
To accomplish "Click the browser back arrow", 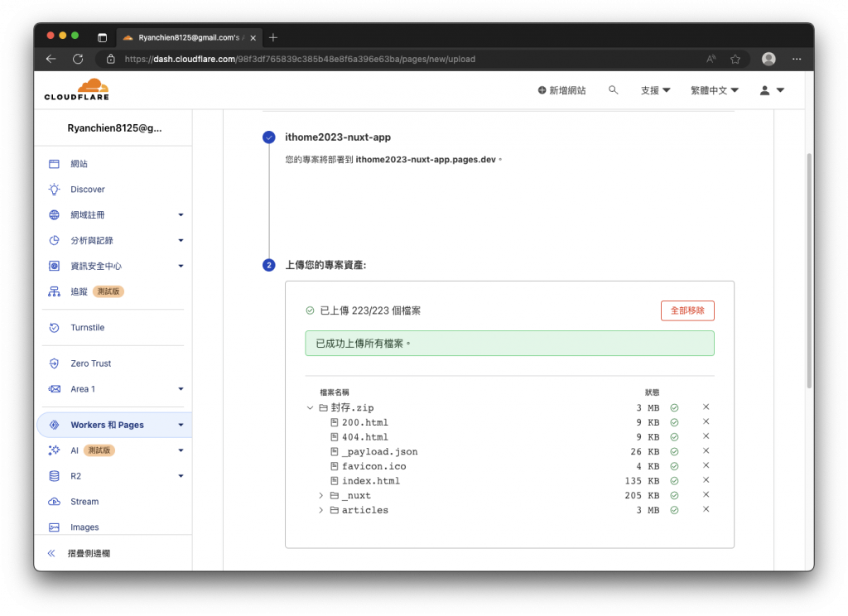I will click(x=51, y=59).
